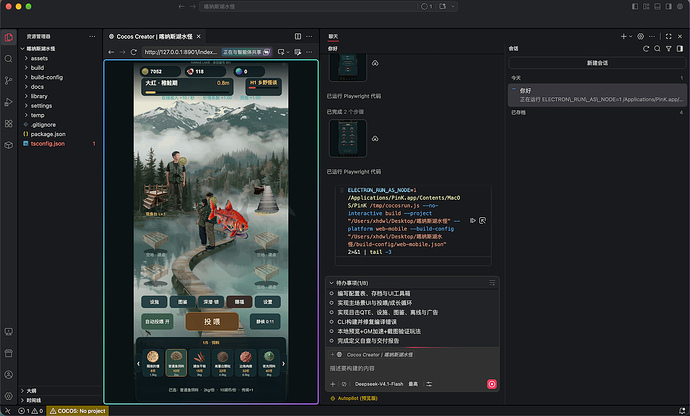Click the browser preview forward arrow
690x416 pixels.
[122, 52]
